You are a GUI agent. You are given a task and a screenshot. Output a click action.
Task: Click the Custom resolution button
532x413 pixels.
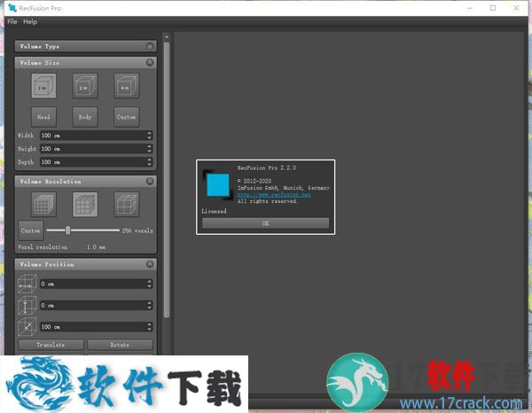click(x=30, y=230)
